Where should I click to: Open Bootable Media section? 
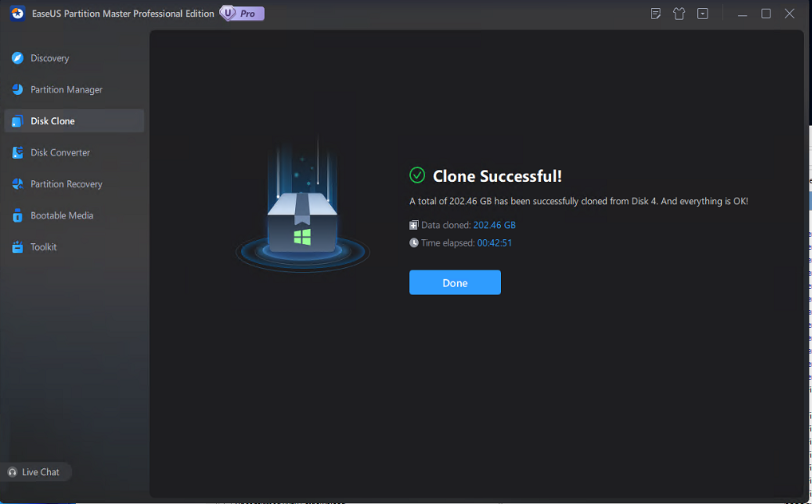[74, 215]
